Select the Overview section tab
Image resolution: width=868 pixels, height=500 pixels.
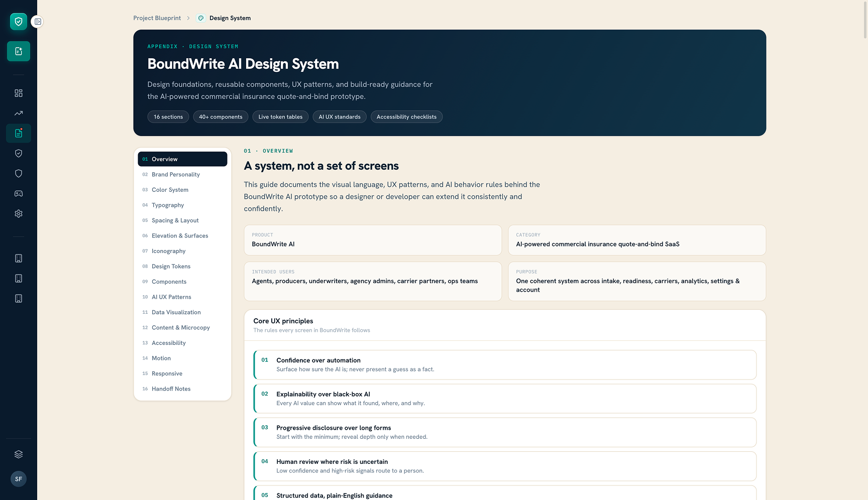pyautogui.click(x=182, y=159)
